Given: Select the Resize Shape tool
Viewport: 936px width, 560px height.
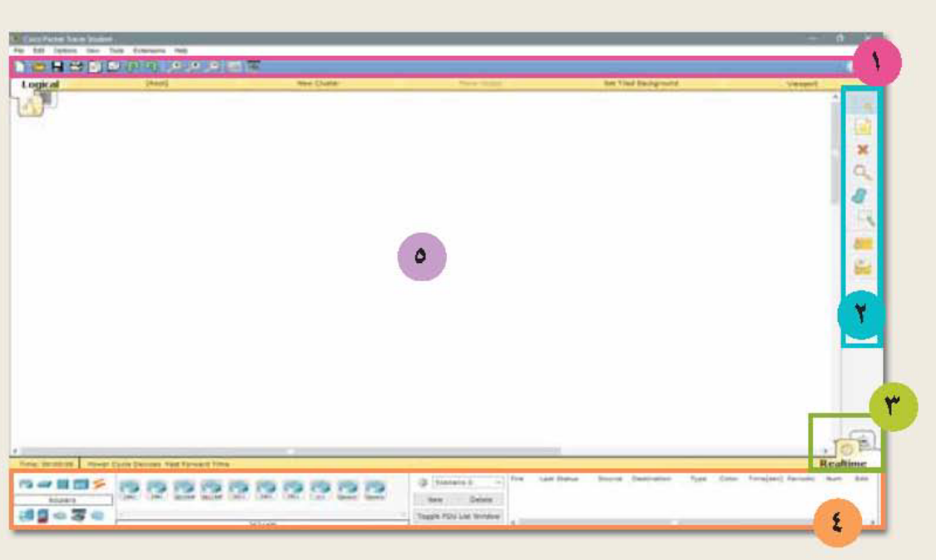Looking at the screenshot, I should 864,219.
